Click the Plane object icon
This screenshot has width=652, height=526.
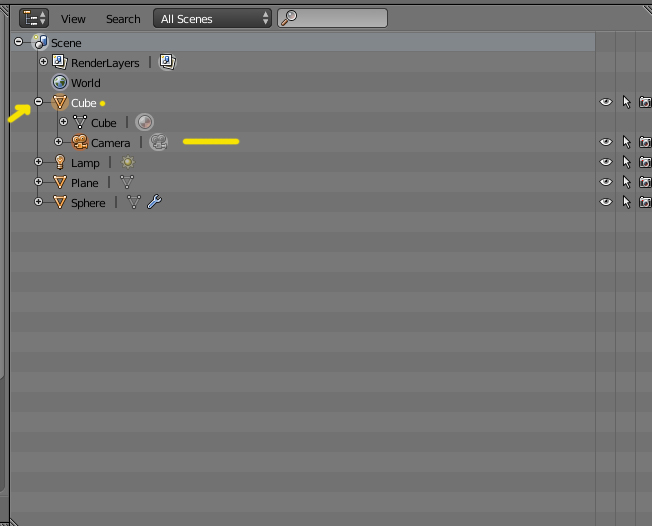60,182
